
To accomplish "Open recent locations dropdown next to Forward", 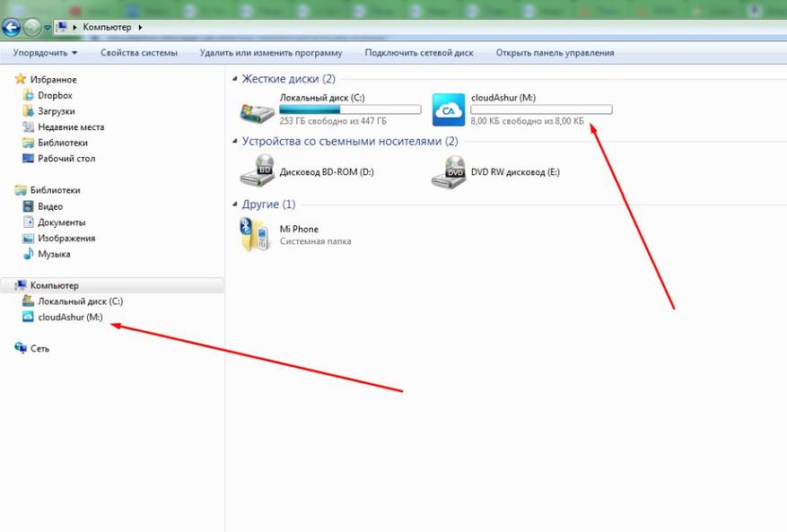I will pos(48,28).
